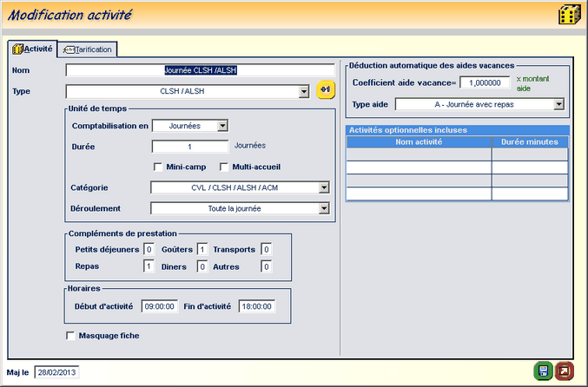
Task: Click the Durée field in Unité de temps
Action: tap(189, 147)
